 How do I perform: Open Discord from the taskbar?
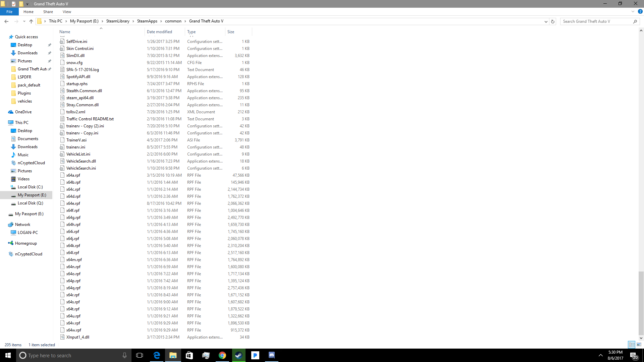271,355
